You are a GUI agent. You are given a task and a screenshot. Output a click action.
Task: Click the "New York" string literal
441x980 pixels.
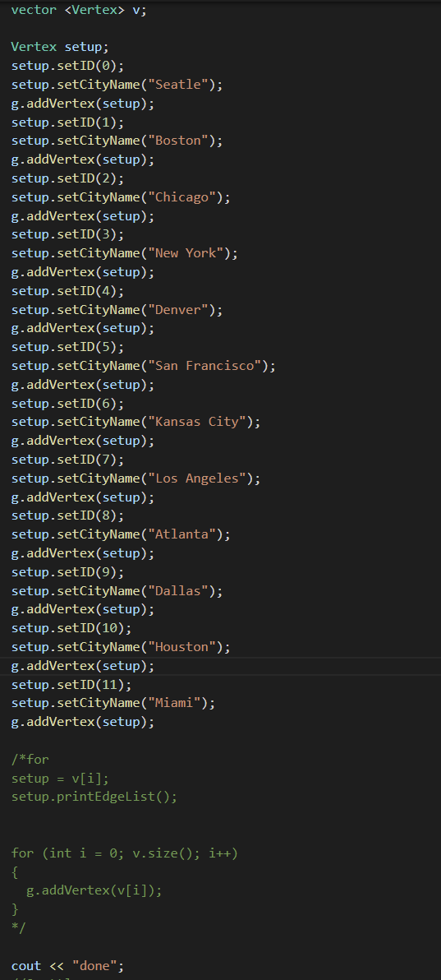click(189, 253)
